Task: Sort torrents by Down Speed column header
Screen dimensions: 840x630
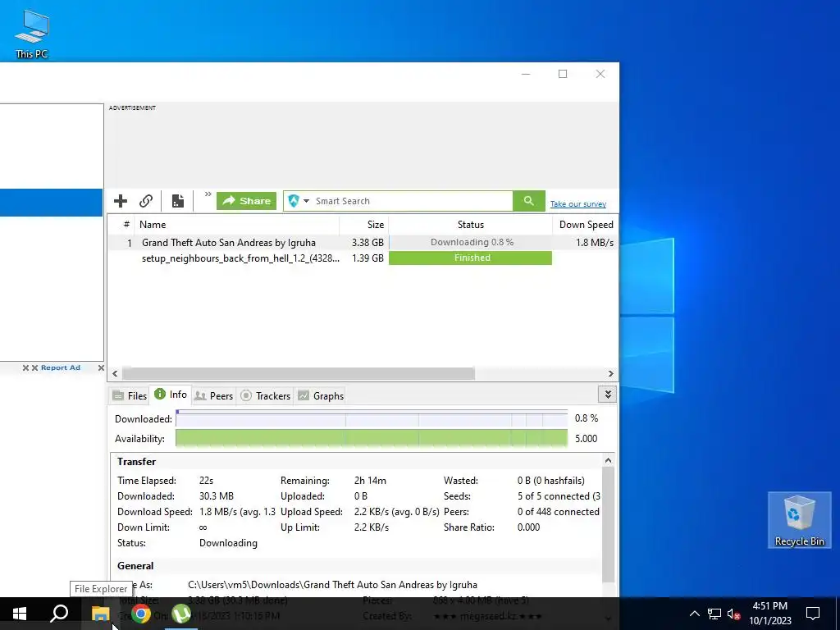Action: click(585, 225)
